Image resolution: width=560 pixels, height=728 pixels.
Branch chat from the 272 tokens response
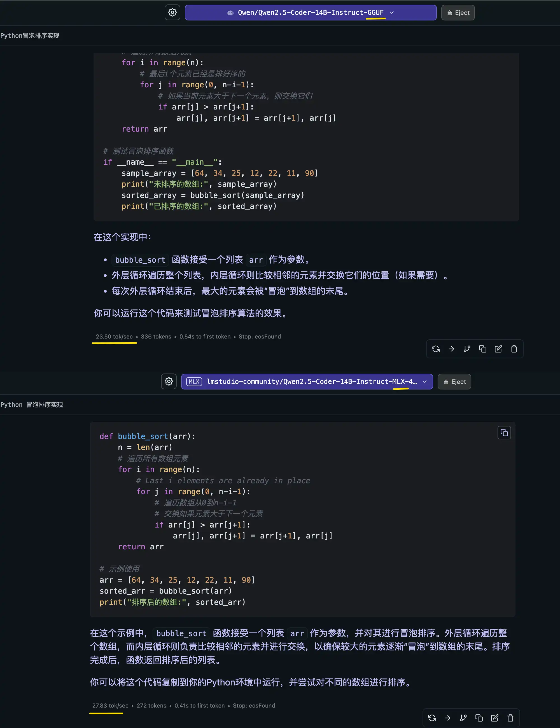coord(463,718)
